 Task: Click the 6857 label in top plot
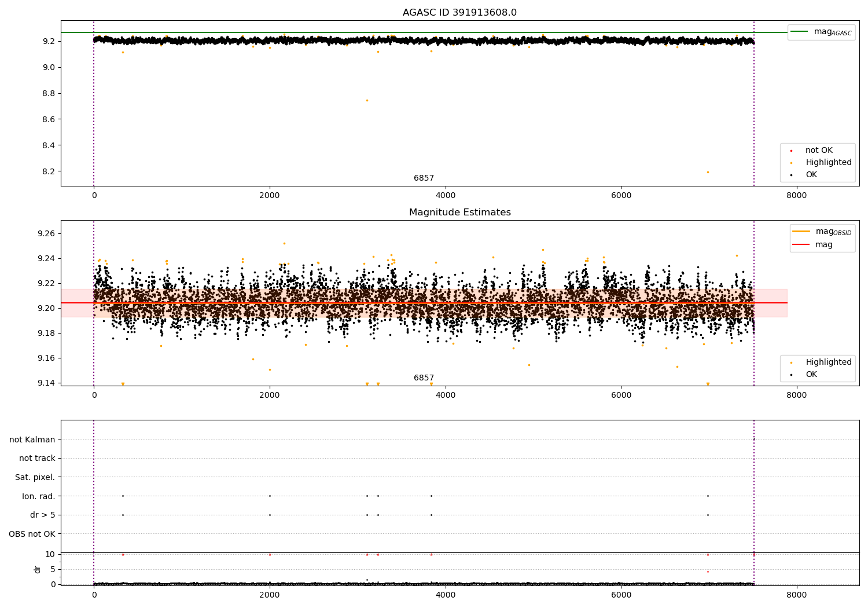(424, 178)
